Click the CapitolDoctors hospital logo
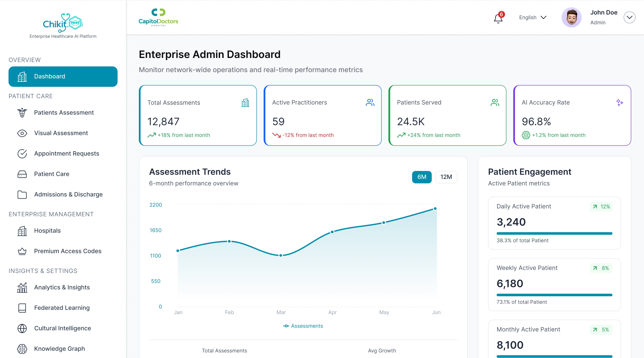Screen dimensions: 644x358 (158, 17)
